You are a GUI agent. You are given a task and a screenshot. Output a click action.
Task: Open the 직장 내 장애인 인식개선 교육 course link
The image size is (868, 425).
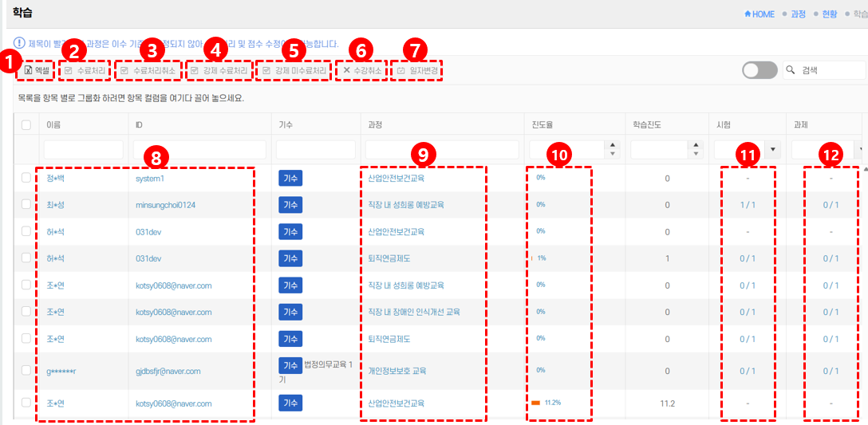coord(413,312)
